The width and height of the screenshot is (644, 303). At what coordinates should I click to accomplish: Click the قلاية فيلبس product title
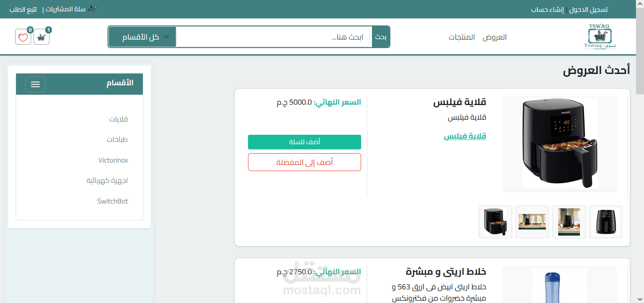pyautogui.click(x=460, y=102)
